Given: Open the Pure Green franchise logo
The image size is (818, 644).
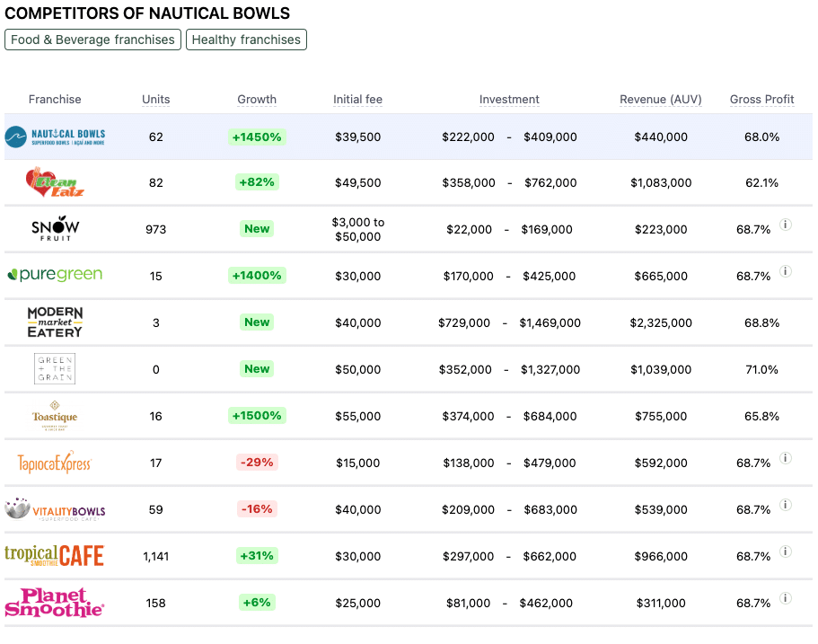Looking at the screenshot, I should 55,275.
